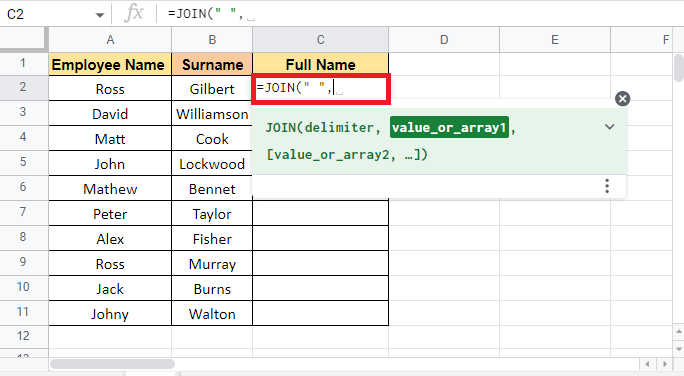The height and width of the screenshot is (376, 684).
Task: Click the vertical scroll down arrow
Action: point(679,349)
